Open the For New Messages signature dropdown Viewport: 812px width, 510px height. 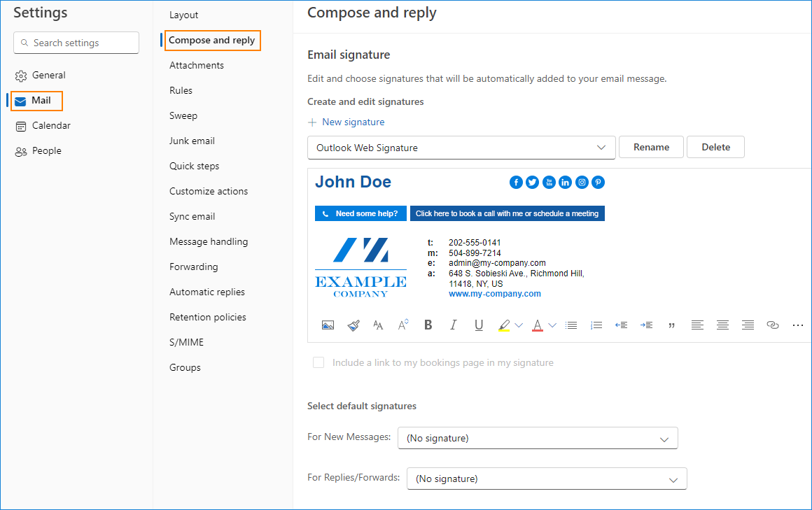(537, 438)
